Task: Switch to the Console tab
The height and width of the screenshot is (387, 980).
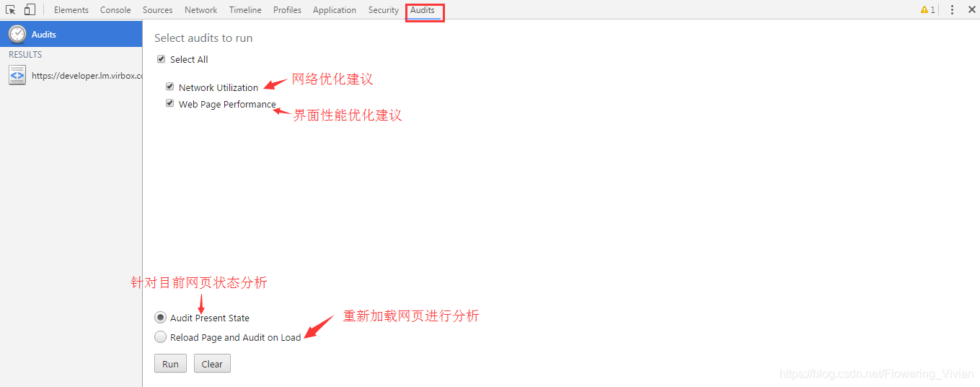Action: (x=115, y=10)
